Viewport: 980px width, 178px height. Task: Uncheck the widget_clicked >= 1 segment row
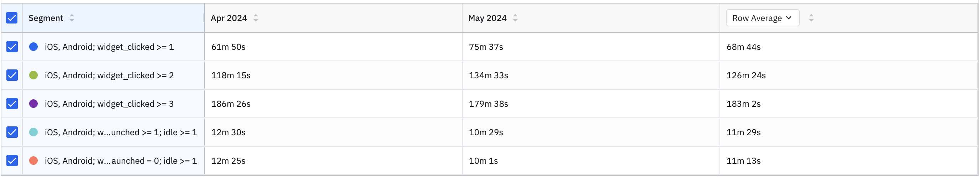pyautogui.click(x=12, y=47)
